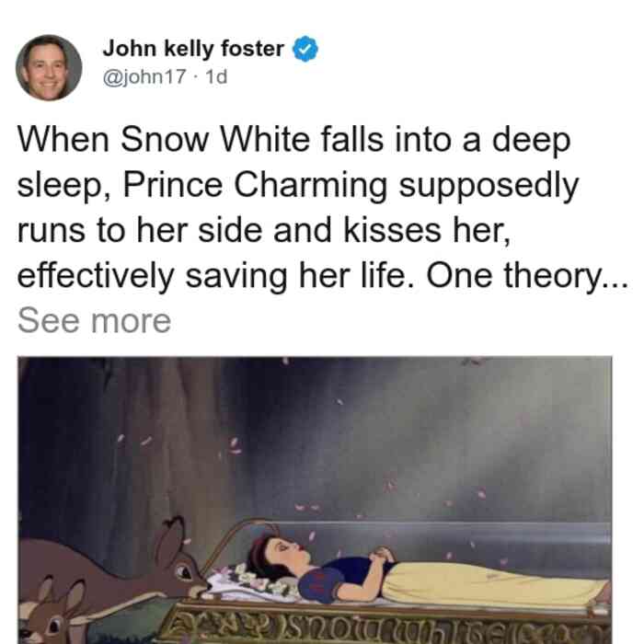Click the words 'Prince Charming' in the post
The image size is (644, 644).
pyautogui.click(x=255, y=185)
